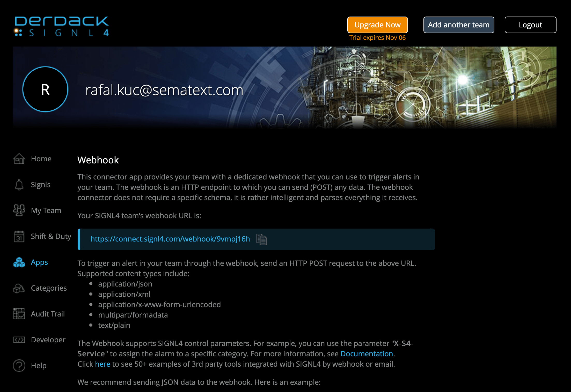Click the Home sidebar icon

[19, 158]
